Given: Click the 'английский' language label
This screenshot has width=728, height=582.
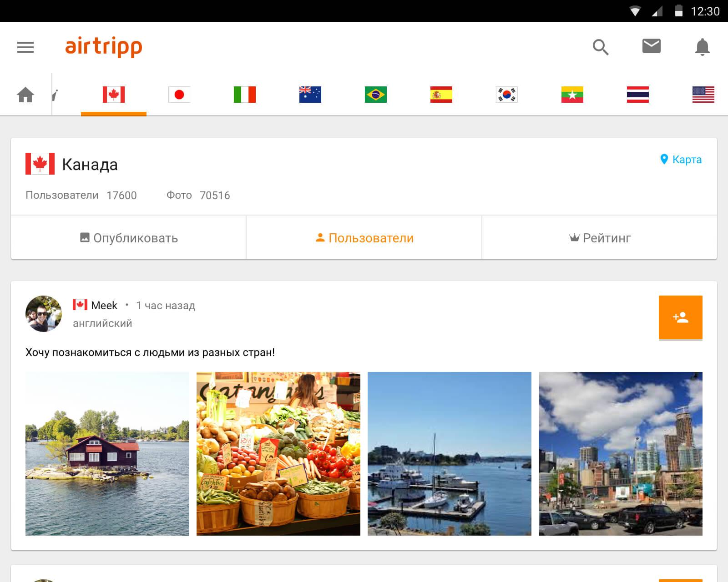Looking at the screenshot, I should tap(102, 323).
